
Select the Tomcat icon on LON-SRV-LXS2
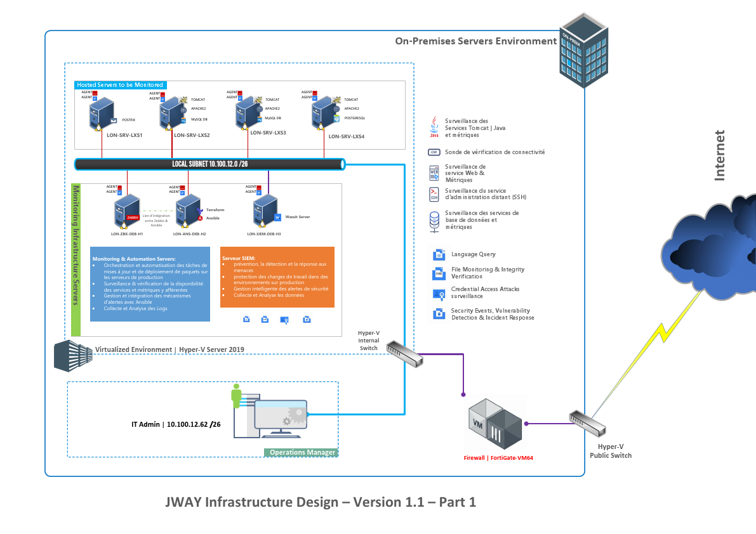(182, 100)
